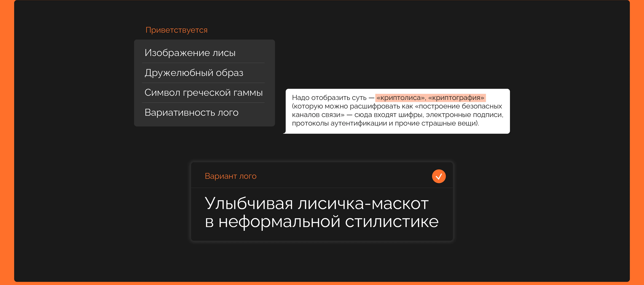Viewport: 644px width, 285px height.
Task: Click highlighted text «криптолиса», «криптография»
Action: tap(430, 98)
